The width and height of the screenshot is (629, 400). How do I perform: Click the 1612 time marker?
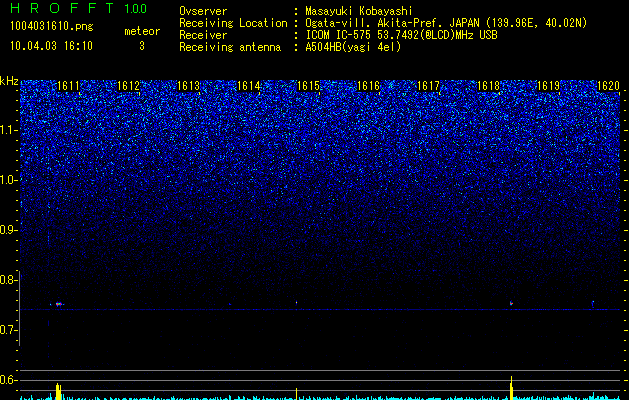point(128,86)
